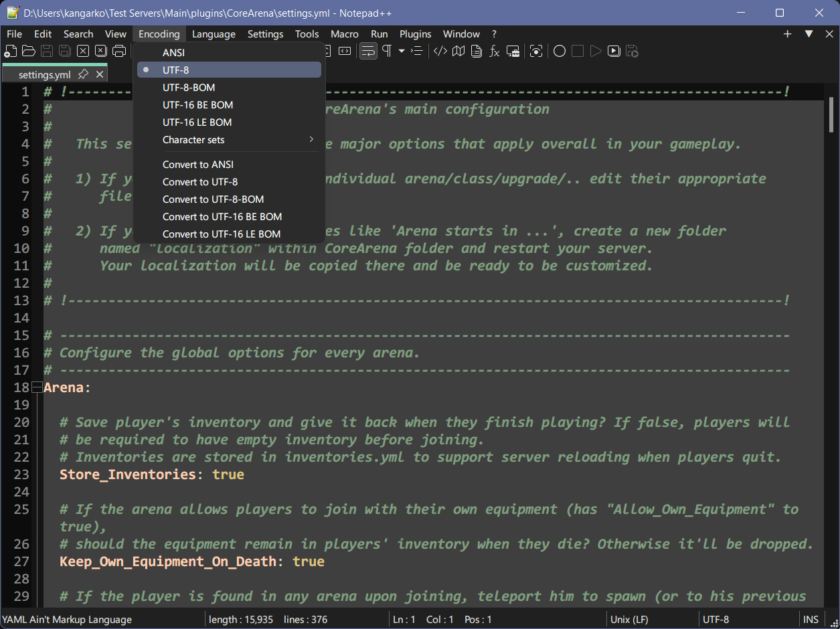Toggle Show All Characters pilcrow icon
Image resolution: width=840 pixels, height=629 pixels.
(x=387, y=51)
